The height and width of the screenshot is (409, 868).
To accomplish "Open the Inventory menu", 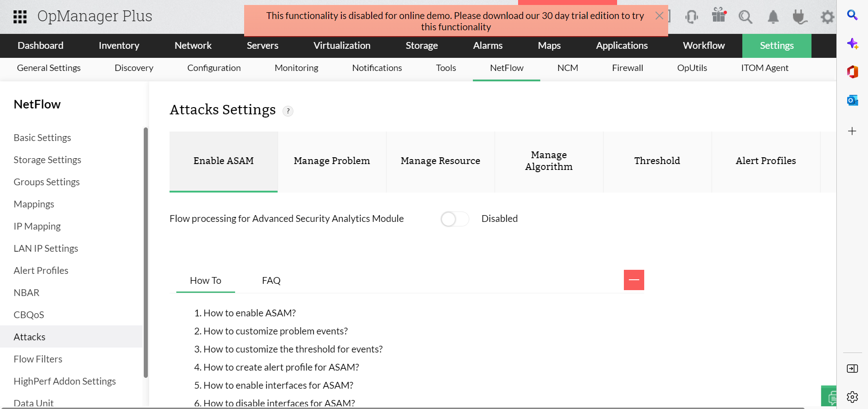I will coord(119,46).
